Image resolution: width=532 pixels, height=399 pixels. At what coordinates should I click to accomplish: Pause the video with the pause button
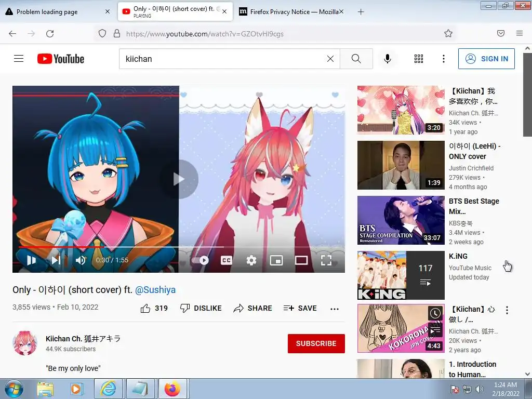click(x=31, y=260)
